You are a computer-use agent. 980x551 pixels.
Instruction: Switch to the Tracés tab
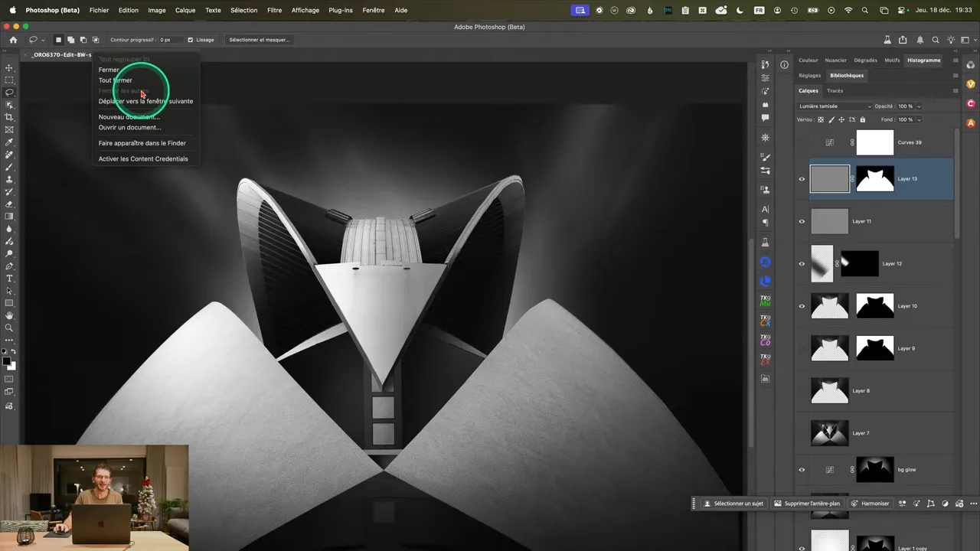[835, 90]
